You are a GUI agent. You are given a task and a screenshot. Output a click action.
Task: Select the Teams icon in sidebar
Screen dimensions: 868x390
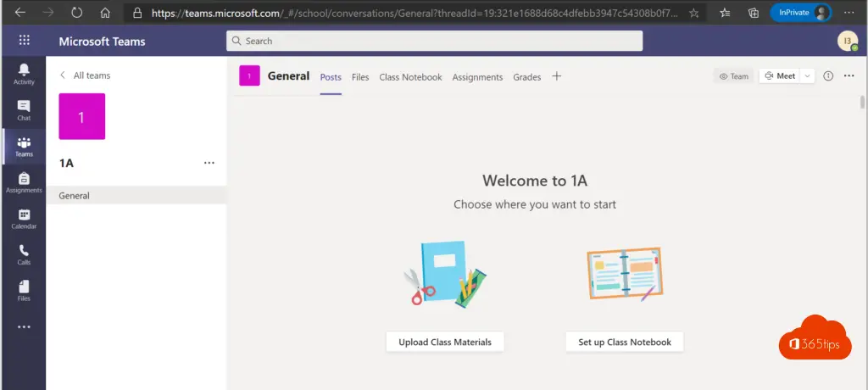point(24,147)
